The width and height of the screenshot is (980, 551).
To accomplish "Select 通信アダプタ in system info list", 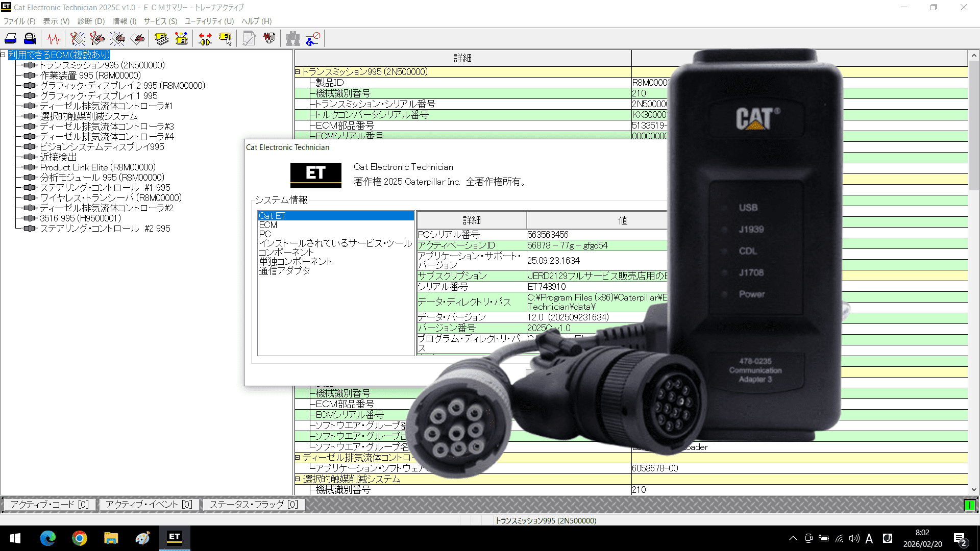I will 284,271.
